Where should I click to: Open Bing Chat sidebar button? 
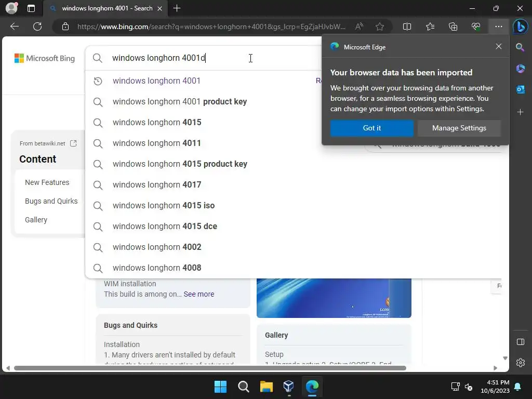pos(520,26)
